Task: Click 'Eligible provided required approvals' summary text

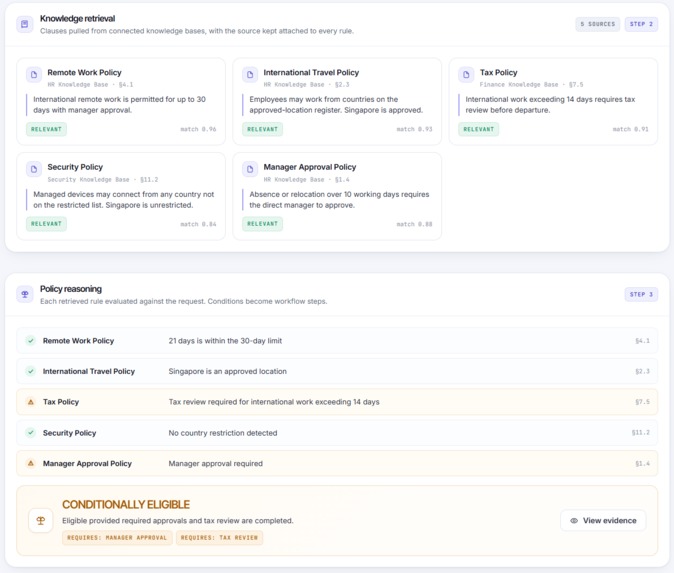Action: click(178, 521)
